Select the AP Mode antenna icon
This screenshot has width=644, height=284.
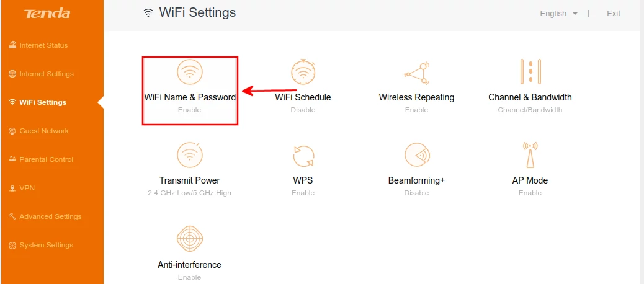pos(530,155)
